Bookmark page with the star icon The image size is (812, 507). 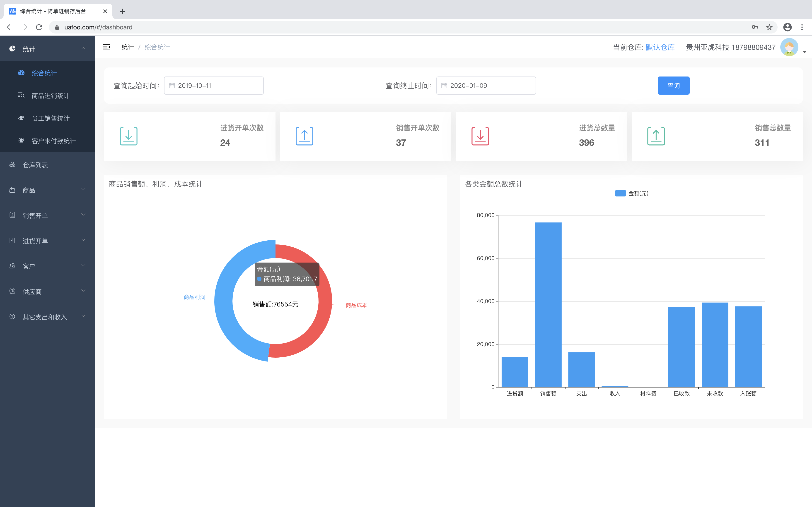(x=769, y=27)
